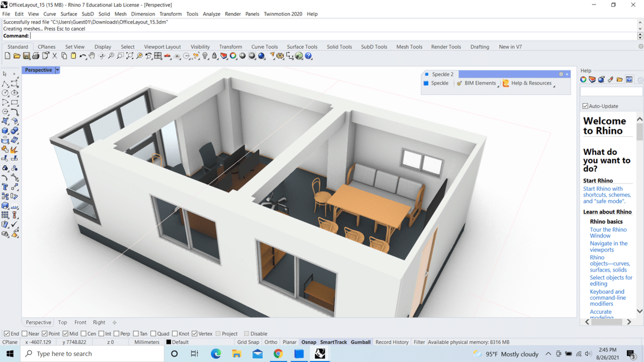Toggle the Point osnap checkbox
The width and height of the screenshot is (644, 362).
45,334
